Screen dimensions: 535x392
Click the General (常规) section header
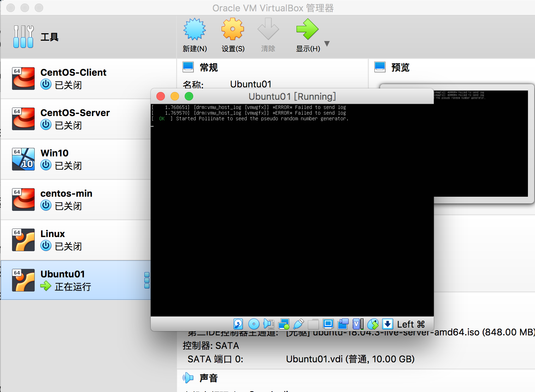(x=208, y=67)
